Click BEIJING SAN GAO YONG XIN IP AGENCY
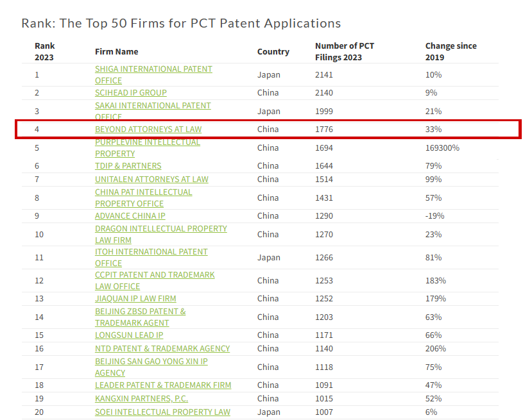Screen dimensions: 532x420 [x=151, y=367]
